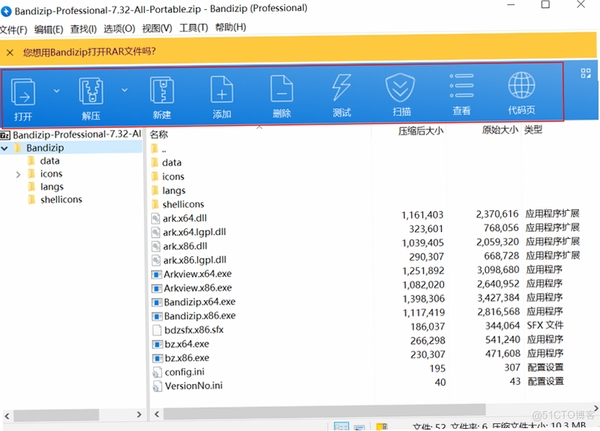600x431 pixels.
Task: Select bdzsfx.x86.sfx file
Action: coord(194,330)
